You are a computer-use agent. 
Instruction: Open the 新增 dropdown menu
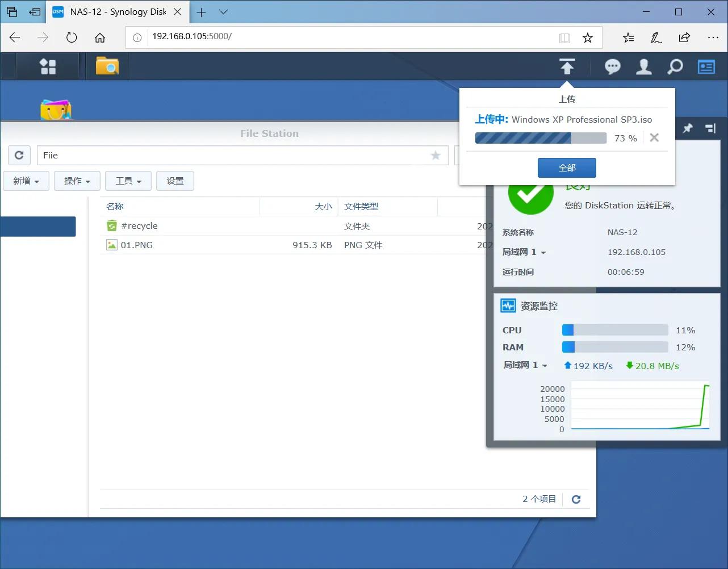coord(26,181)
